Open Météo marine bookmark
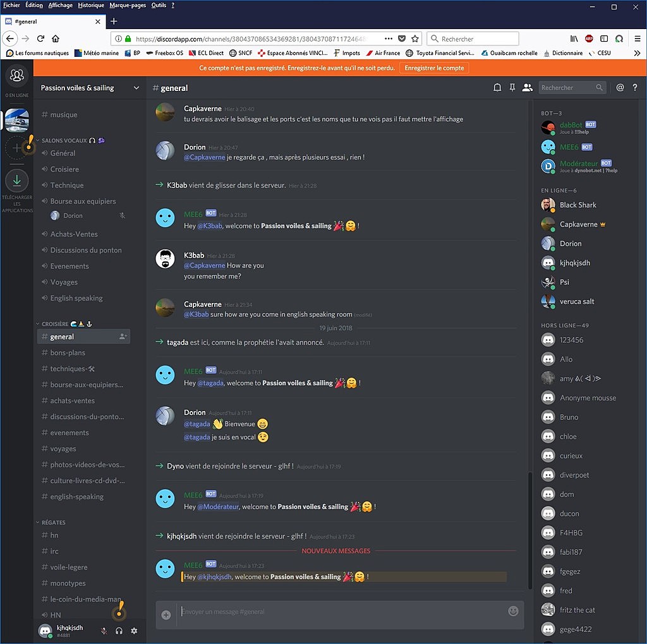 click(x=97, y=53)
